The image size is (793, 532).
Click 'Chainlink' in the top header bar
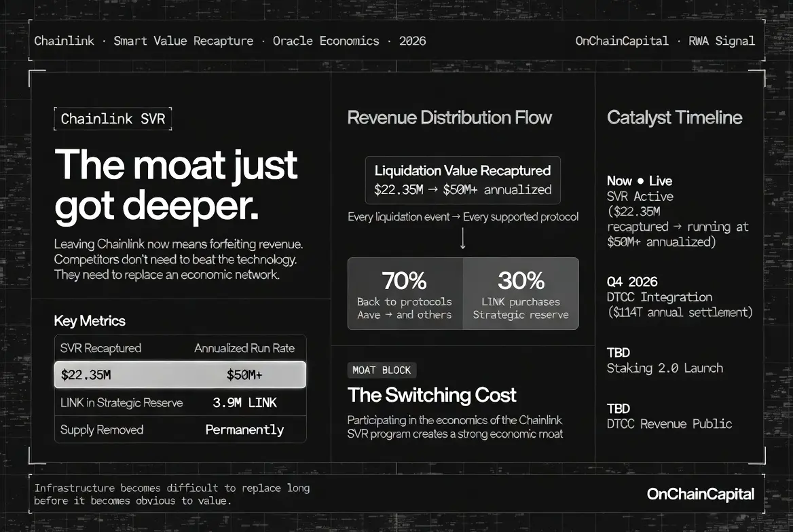coord(64,41)
